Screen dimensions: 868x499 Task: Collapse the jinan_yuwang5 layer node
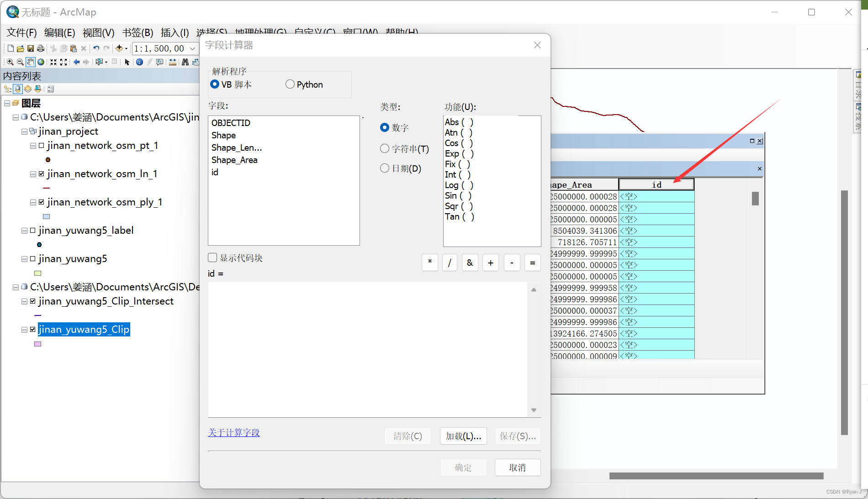coord(24,259)
